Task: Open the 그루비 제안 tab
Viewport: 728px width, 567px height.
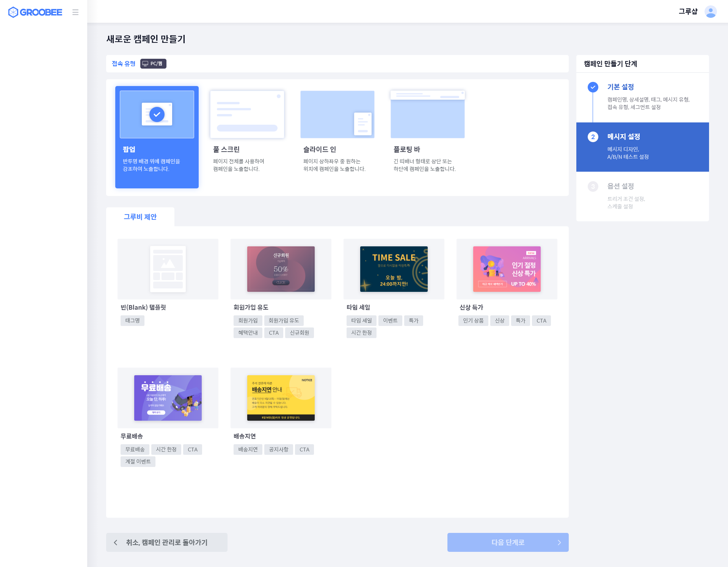Action: click(140, 217)
